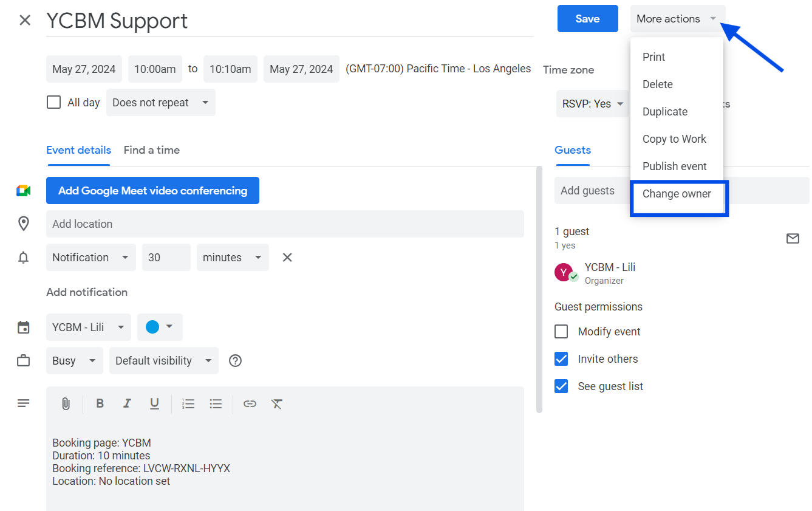Click the description lines icon
Viewport: 812px width, 511px height.
(x=24, y=403)
